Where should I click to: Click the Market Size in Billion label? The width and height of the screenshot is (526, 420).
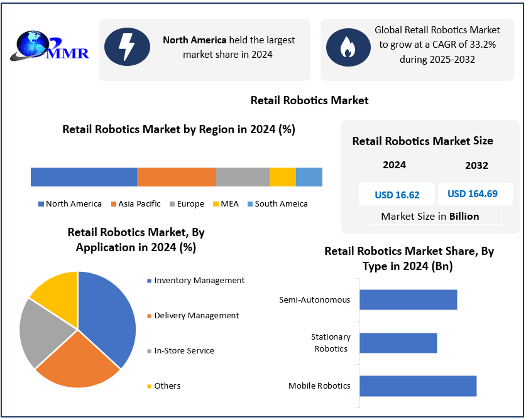pyautogui.click(x=430, y=217)
